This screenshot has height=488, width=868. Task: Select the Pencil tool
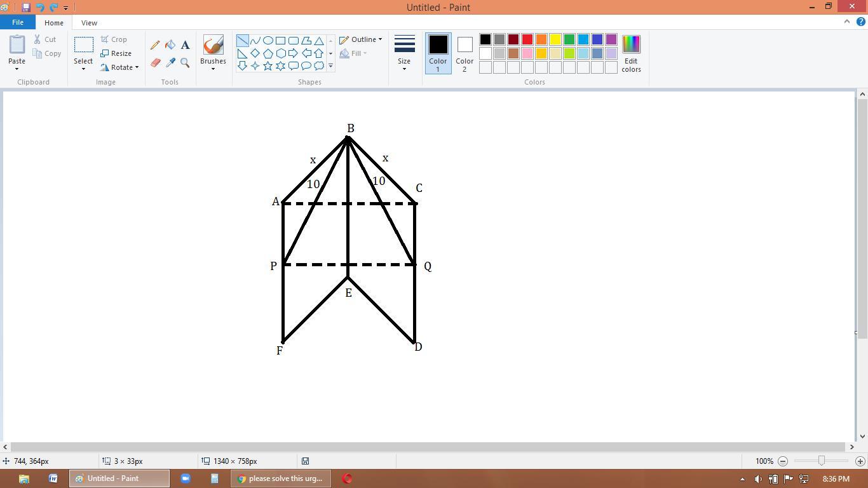point(155,45)
